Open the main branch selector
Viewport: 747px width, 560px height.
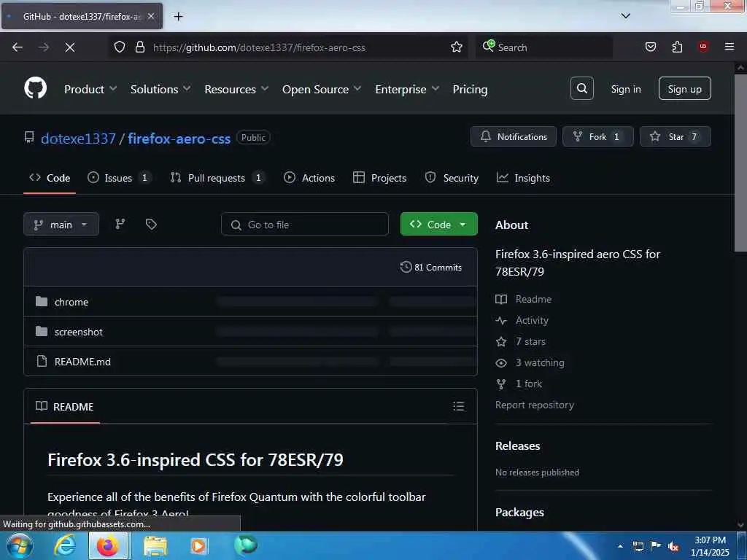pyautogui.click(x=61, y=225)
